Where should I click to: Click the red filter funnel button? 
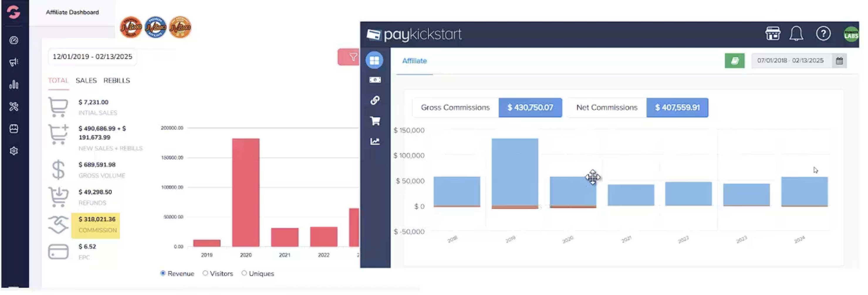349,57
